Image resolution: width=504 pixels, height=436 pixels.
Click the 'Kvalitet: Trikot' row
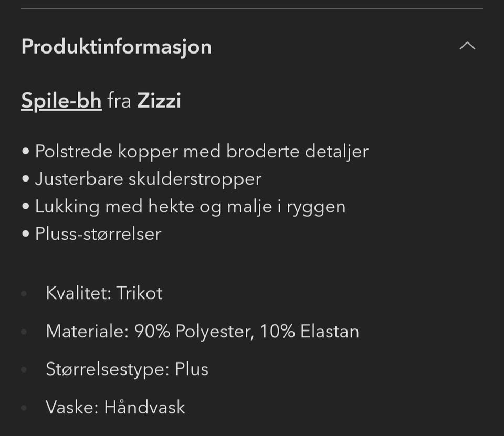(104, 293)
